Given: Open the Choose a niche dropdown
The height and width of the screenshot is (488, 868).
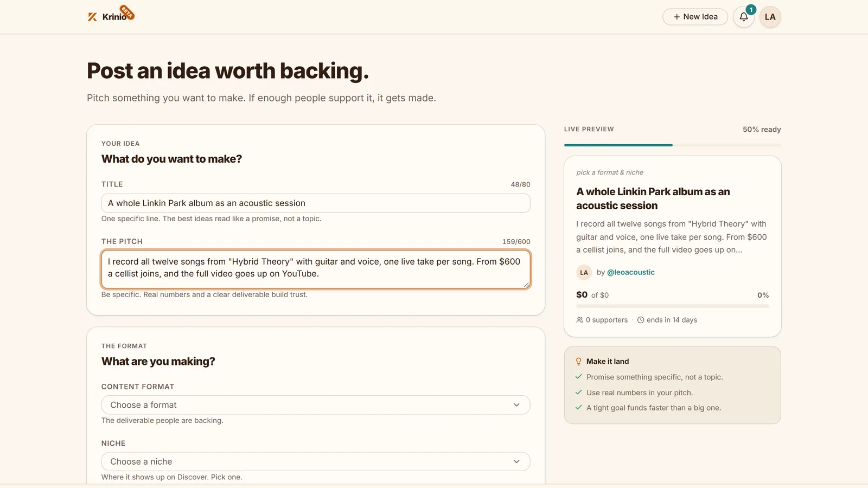Looking at the screenshot, I should tap(316, 461).
